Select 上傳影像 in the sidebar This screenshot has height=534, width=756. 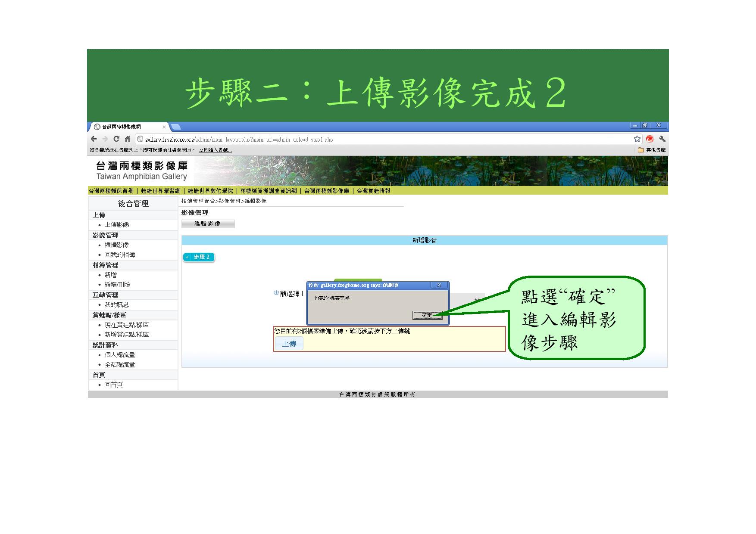click(x=117, y=225)
